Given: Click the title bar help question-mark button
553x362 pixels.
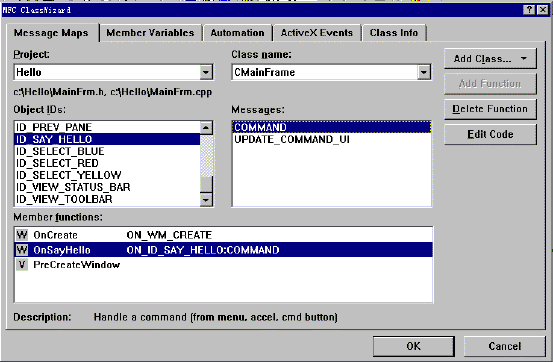Looking at the screenshot, I should [x=529, y=10].
